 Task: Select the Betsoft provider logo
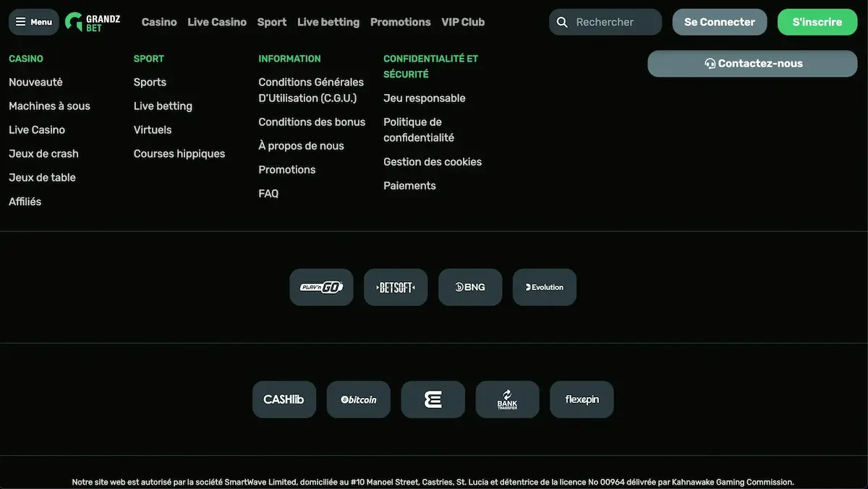pos(396,287)
